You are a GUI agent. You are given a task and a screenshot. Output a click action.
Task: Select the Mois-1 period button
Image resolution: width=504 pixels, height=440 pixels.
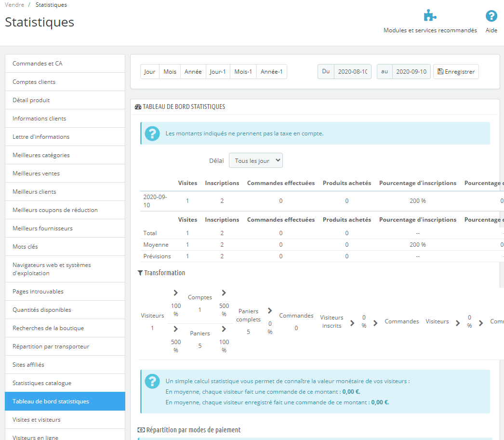coord(243,72)
